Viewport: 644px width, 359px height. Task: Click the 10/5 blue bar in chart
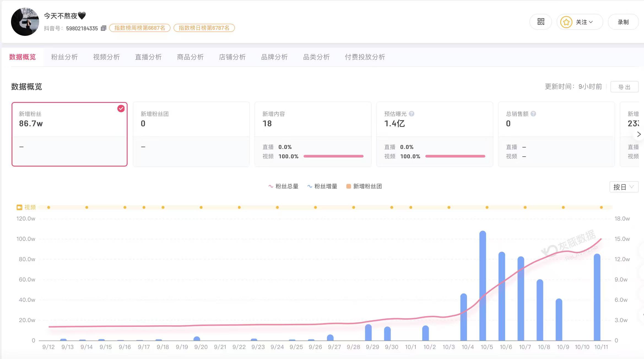coord(483,286)
